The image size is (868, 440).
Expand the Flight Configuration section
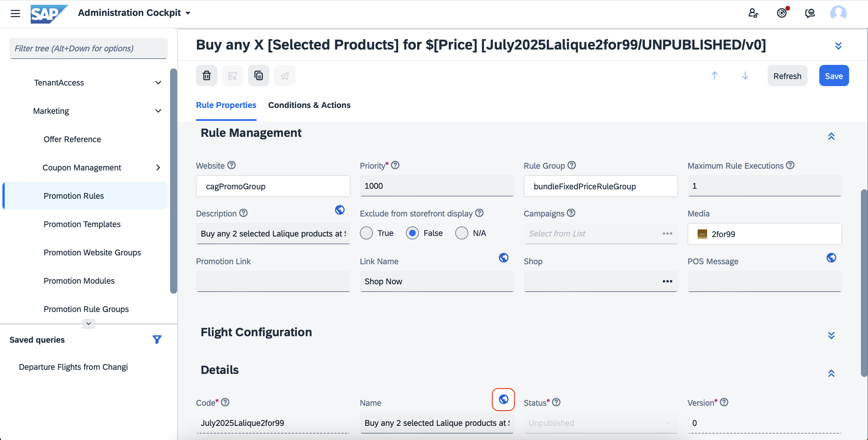(x=831, y=335)
